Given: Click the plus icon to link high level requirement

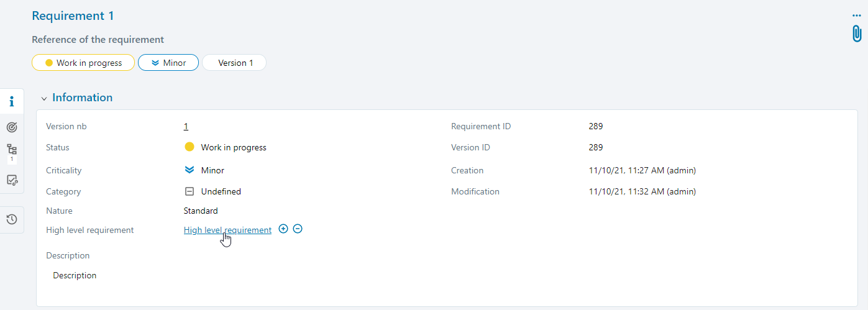Looking at the screenshot, I should (x=283, y=229).
